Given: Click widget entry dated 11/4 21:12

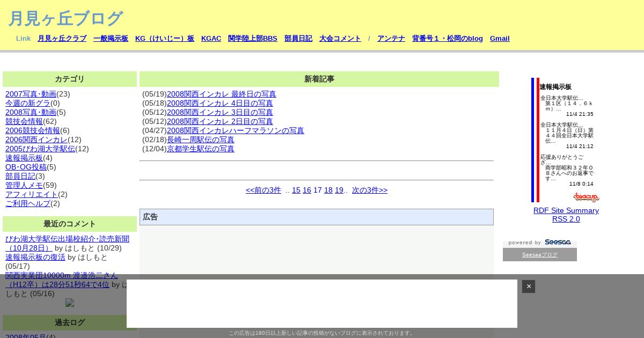Looking at the screenshot, I should pyautogui.click(x=567, y=135).
